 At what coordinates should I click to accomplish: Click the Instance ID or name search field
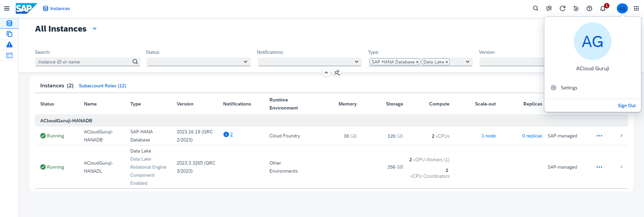coord(84,62)
